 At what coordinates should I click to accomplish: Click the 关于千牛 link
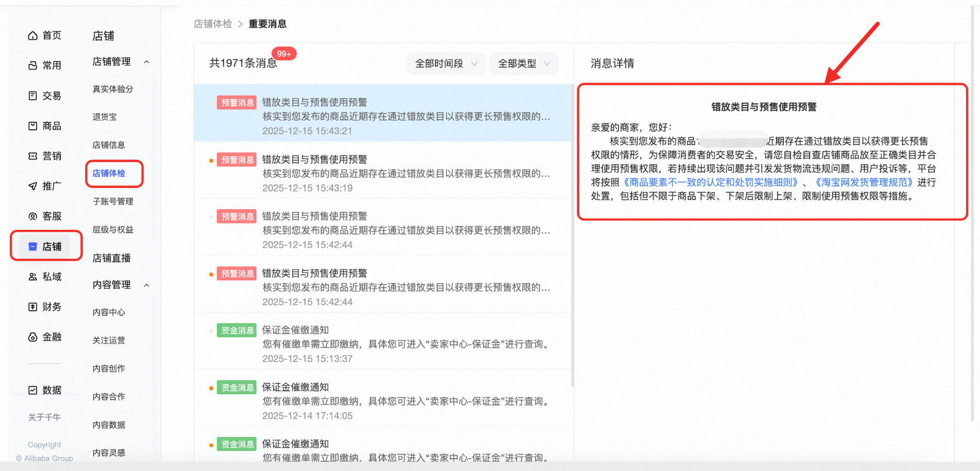coord(44,417)
